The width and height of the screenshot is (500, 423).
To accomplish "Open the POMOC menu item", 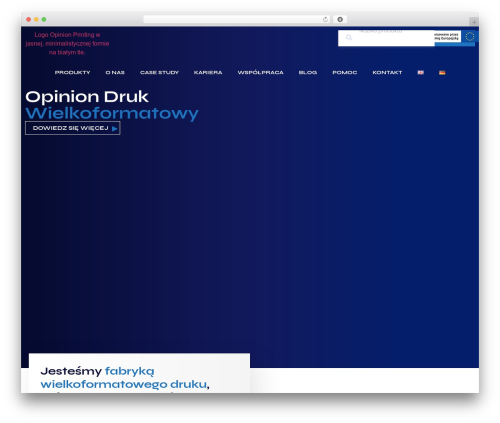I will pyautogui.click(x=345, y=72).
